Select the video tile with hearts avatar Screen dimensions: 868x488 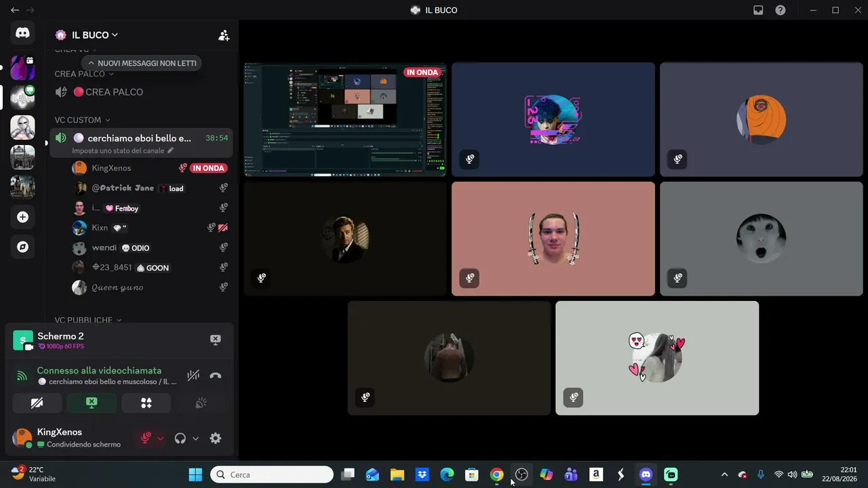pyautogui.click(x=657, y=358)
